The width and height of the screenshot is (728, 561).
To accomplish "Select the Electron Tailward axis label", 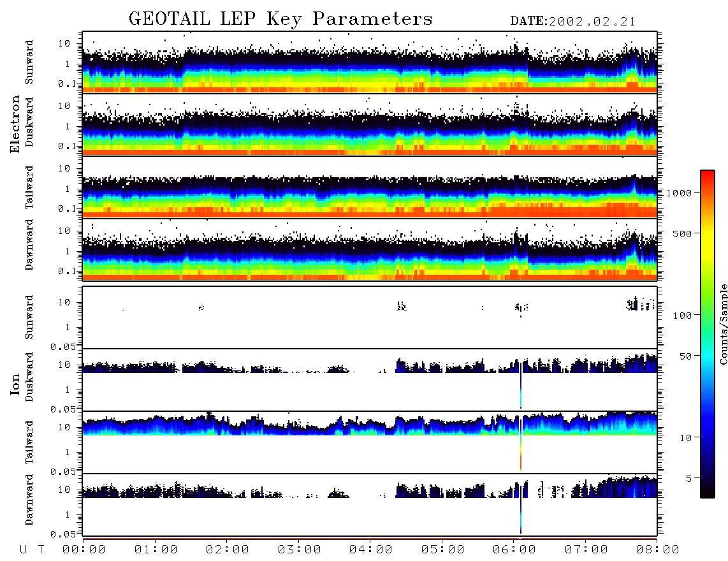I will 29,187.
